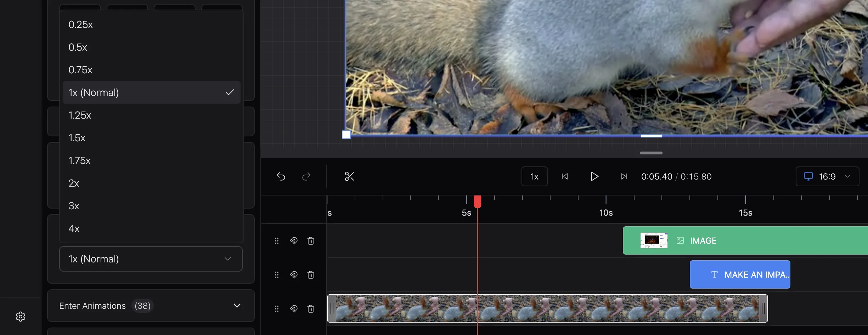The height and width of the screenshot is (335, 868).
Task: Open the 16:9 aspect ratio dropdown
Action: click(x=827, y=176)
